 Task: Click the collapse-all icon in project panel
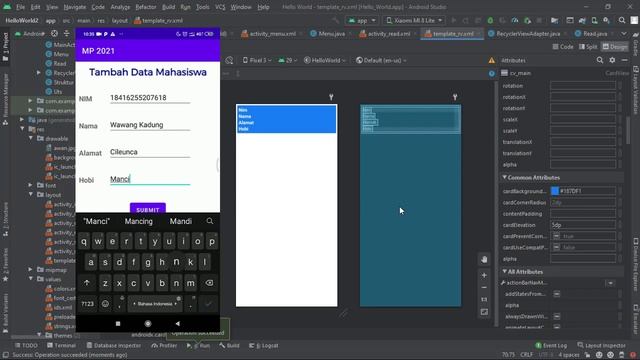click(x=67, y=33)
